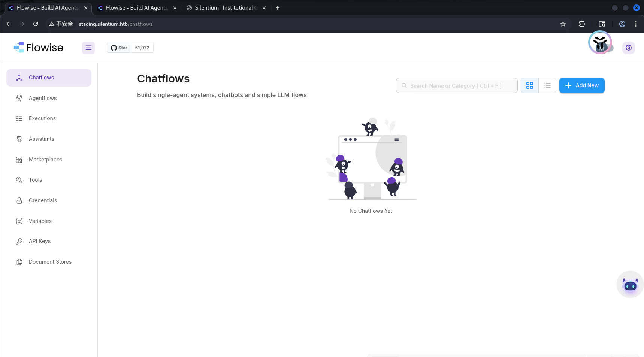The width and height of the screenshot is (644, 357).
Task: Switch to list view layout
Action: pyautogui.click(x=547, y=85)
